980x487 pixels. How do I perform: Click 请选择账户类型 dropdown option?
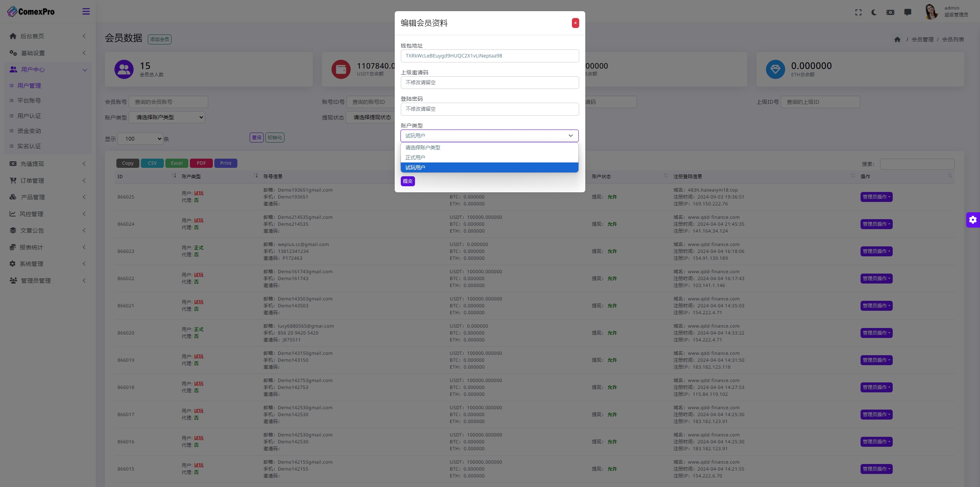pyautogui.click(x=489, y=147)
